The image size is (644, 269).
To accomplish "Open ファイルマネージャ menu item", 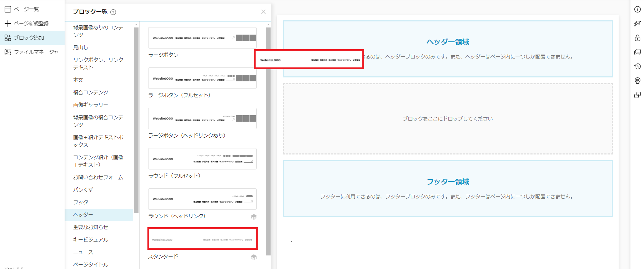I will 32,52.
